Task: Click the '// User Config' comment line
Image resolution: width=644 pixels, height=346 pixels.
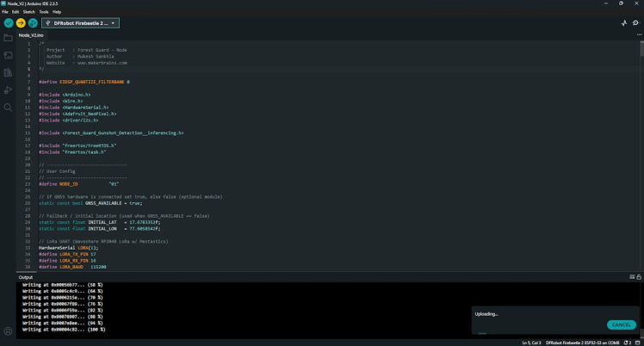Action: click(x=57, y=171)
